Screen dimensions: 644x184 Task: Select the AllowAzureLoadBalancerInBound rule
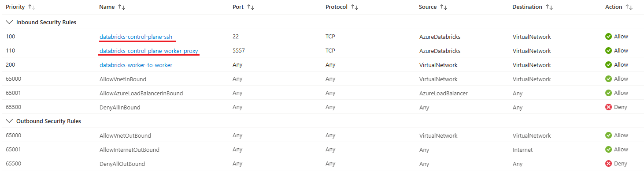tap(141, 93)
